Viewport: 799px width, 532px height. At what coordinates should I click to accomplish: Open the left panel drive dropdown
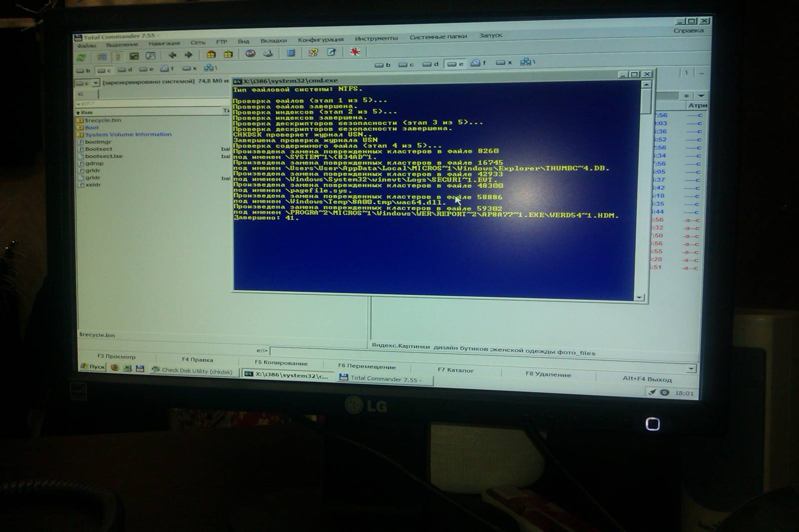coord(95,83)
